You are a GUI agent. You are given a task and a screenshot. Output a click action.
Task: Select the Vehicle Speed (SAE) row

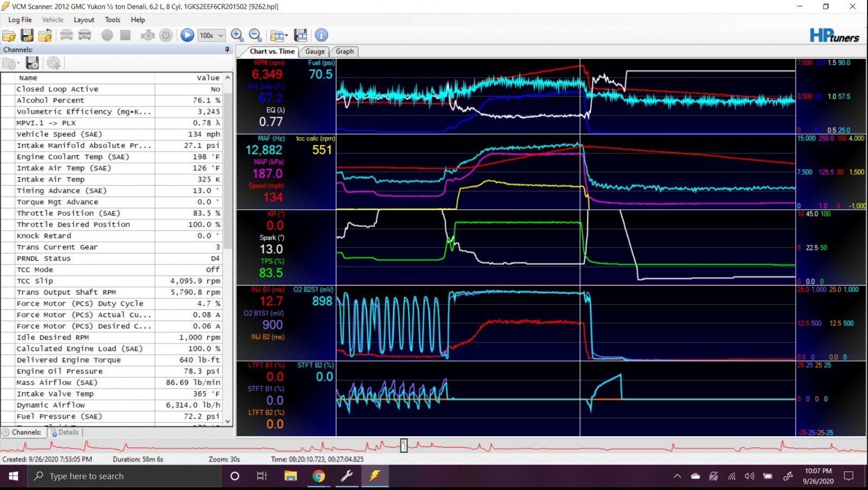point(112,134)
